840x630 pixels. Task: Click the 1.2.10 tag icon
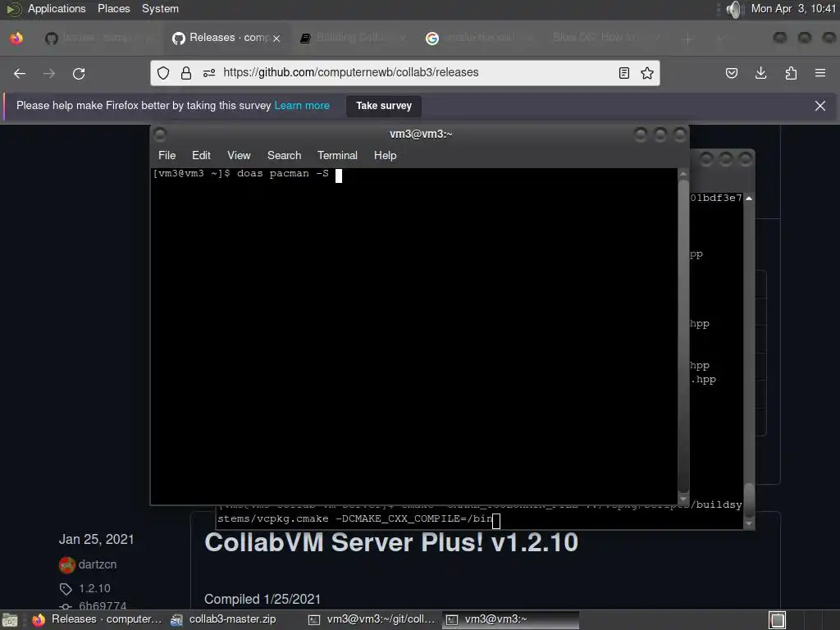[66, 589]
